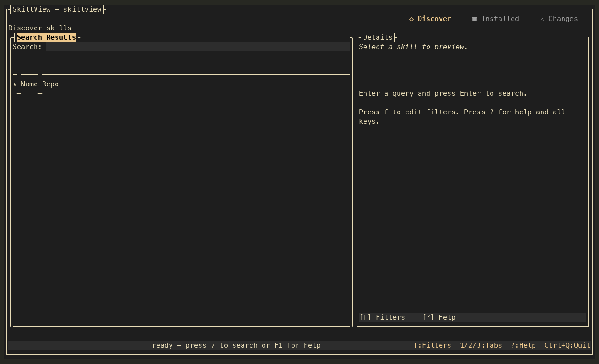Image resolution: width=599 pixels, height=364 pixels.
Task: Open ?:Help in the status bar
Action: click(x=523, y=345)
